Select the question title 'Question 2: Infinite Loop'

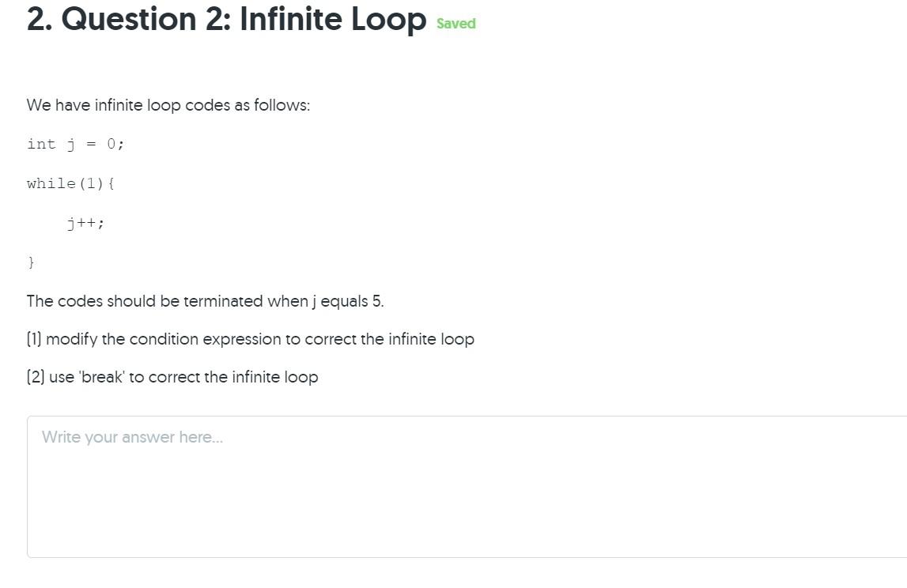245,20
